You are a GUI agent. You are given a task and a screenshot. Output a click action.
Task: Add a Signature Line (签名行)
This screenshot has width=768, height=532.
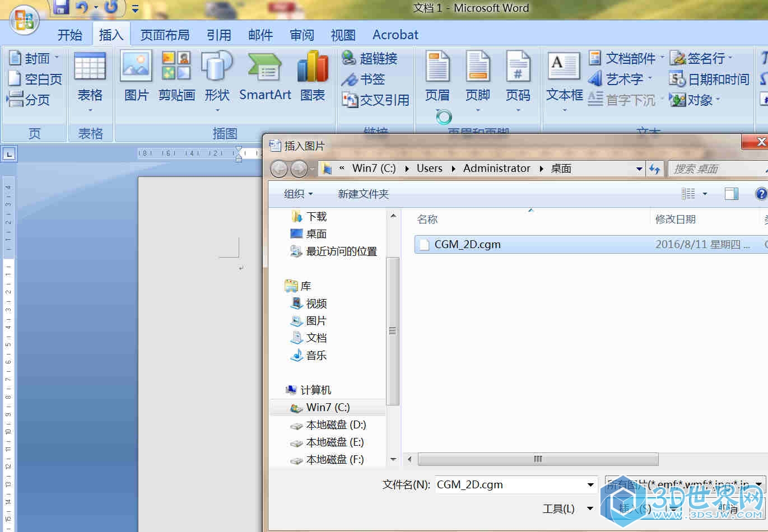click(x=701, y=58)
